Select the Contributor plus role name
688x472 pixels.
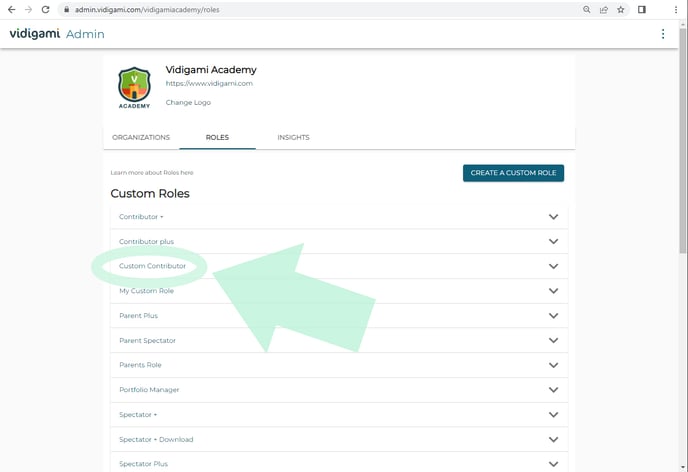[x=147, y=241]
